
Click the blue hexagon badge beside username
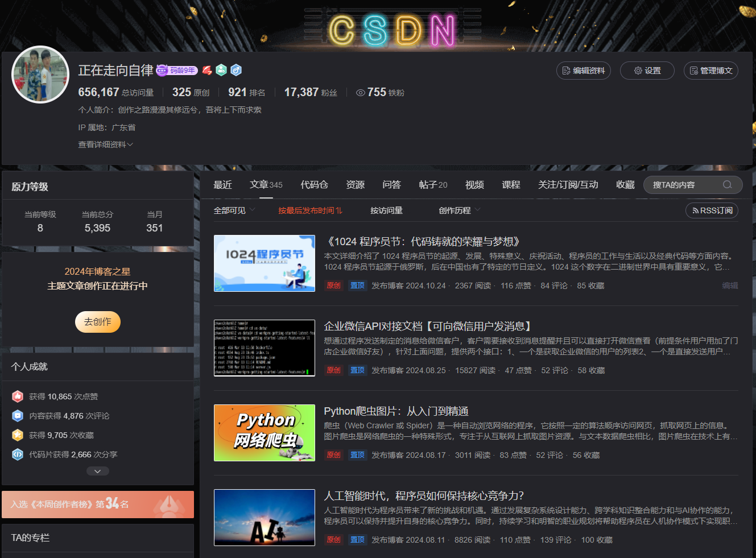tap(236, 70)
